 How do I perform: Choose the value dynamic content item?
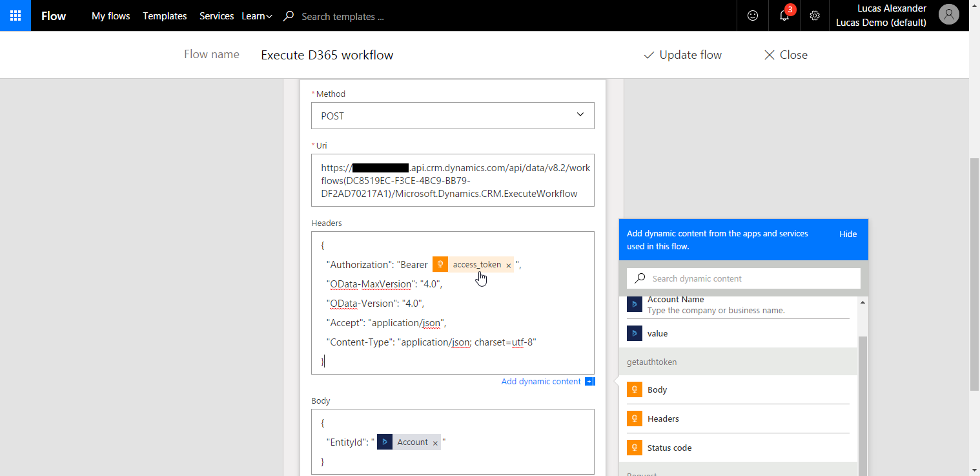tap(738, 333)
